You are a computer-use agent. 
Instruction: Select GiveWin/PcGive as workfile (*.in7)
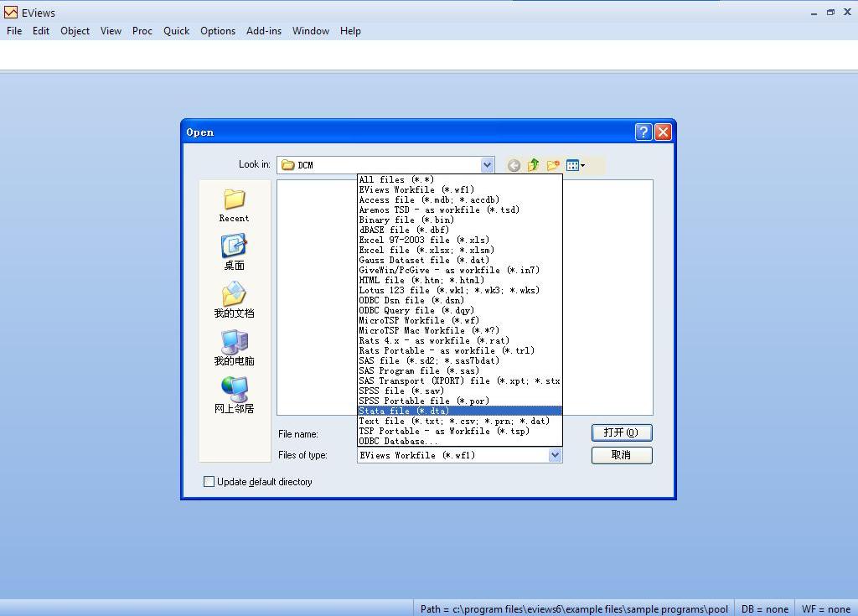point(460,271)
